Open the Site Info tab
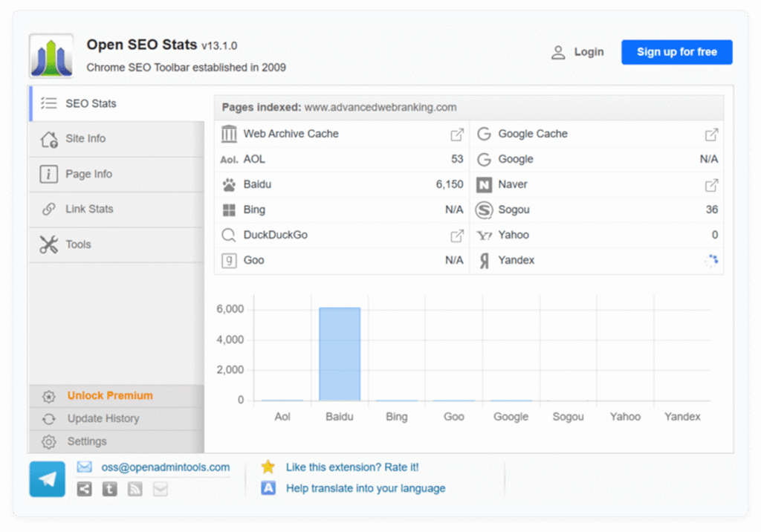The image size is (761, 532). coord(117,139)
